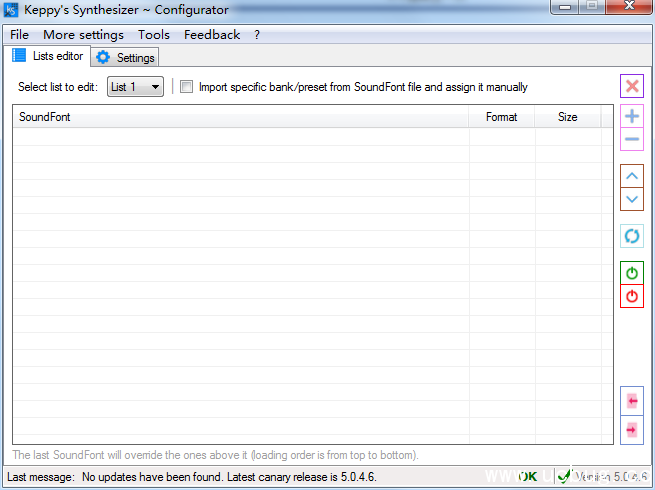
Task: Open the Tools menu
Action: pos(154,35)
